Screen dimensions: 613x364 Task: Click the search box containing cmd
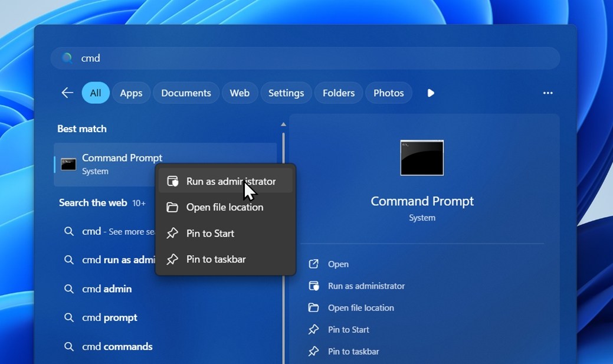point(305,58)
